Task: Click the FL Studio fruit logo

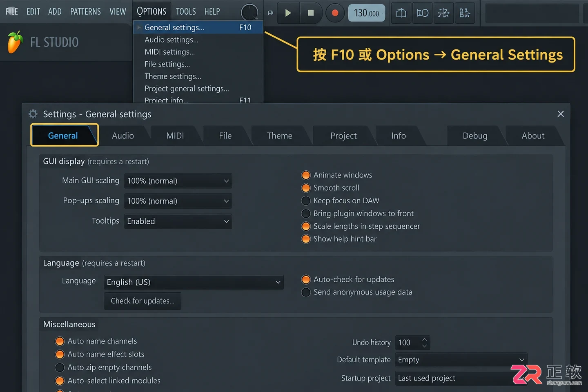Action: click(15, 42)
